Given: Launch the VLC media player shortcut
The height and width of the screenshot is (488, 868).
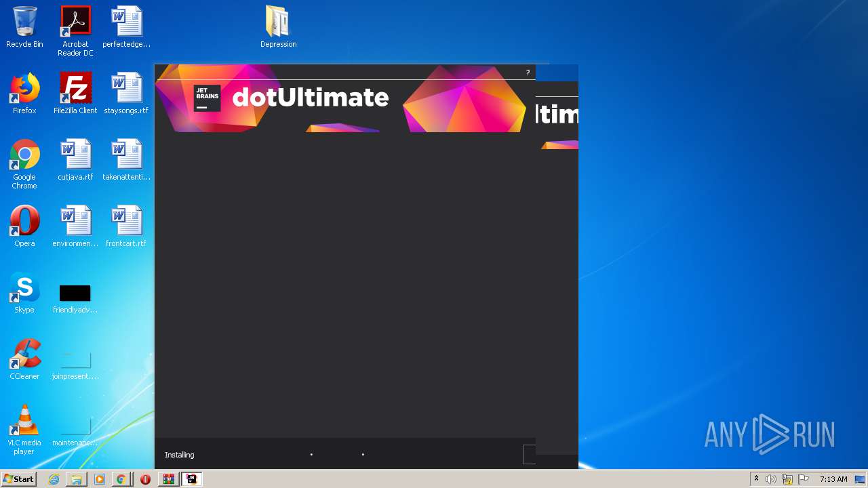Looking at the screenshot, I should pyautogui.click(x=24, y=430).
